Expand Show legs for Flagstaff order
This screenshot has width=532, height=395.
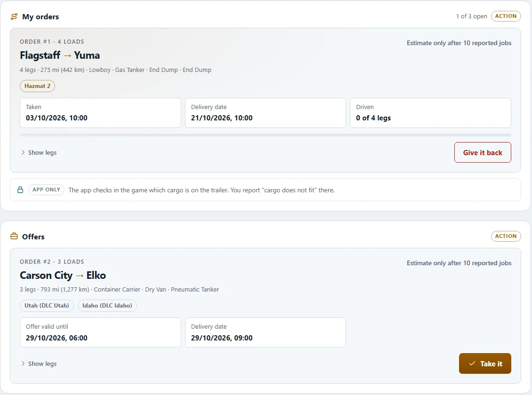tap(39, 152)
